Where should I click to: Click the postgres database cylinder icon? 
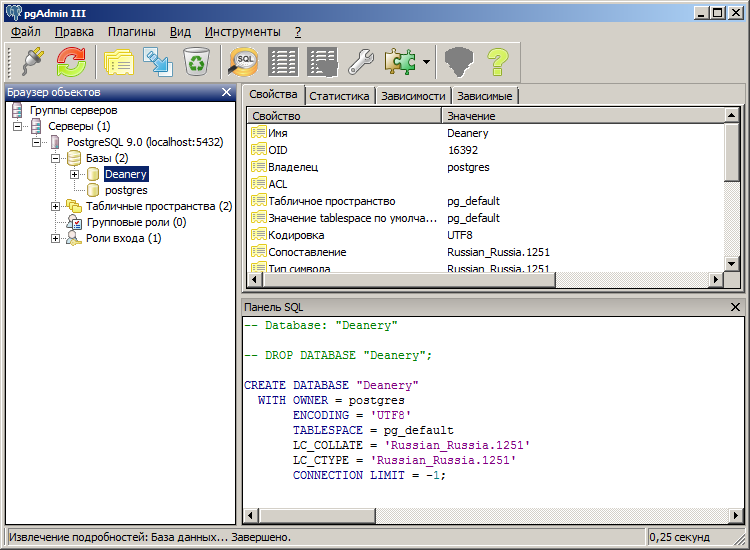pos(93,190)
